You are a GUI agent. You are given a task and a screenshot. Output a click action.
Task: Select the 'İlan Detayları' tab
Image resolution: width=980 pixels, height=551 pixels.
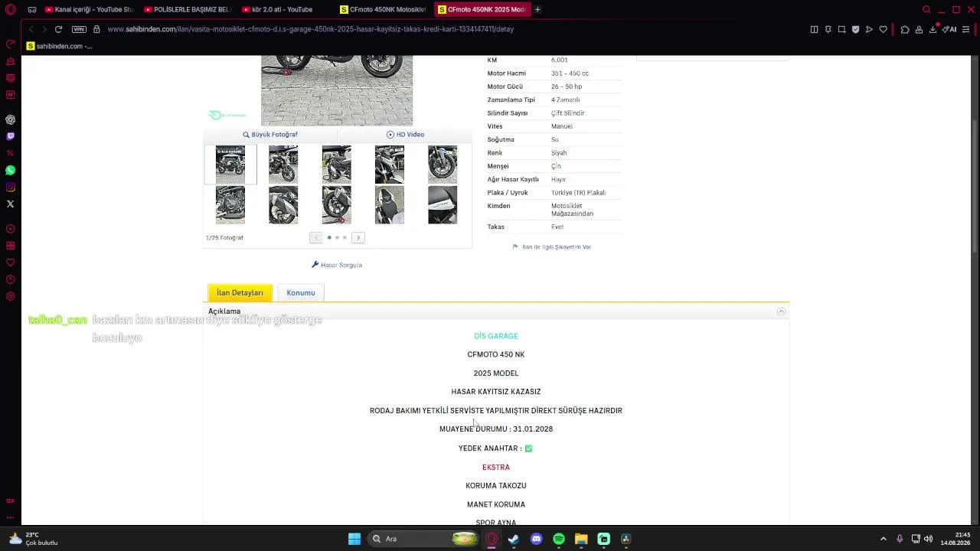pyautogui.click(x=240, y=292)
